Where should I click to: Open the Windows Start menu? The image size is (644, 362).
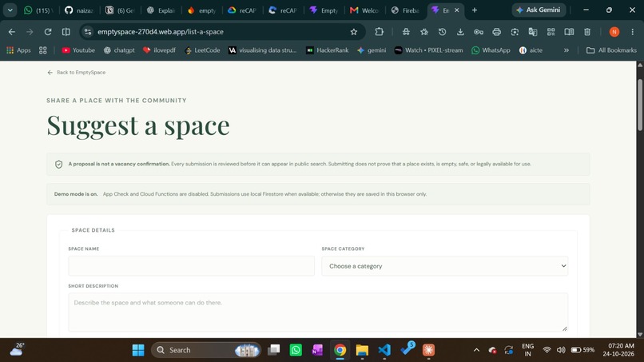click(138, 350)
